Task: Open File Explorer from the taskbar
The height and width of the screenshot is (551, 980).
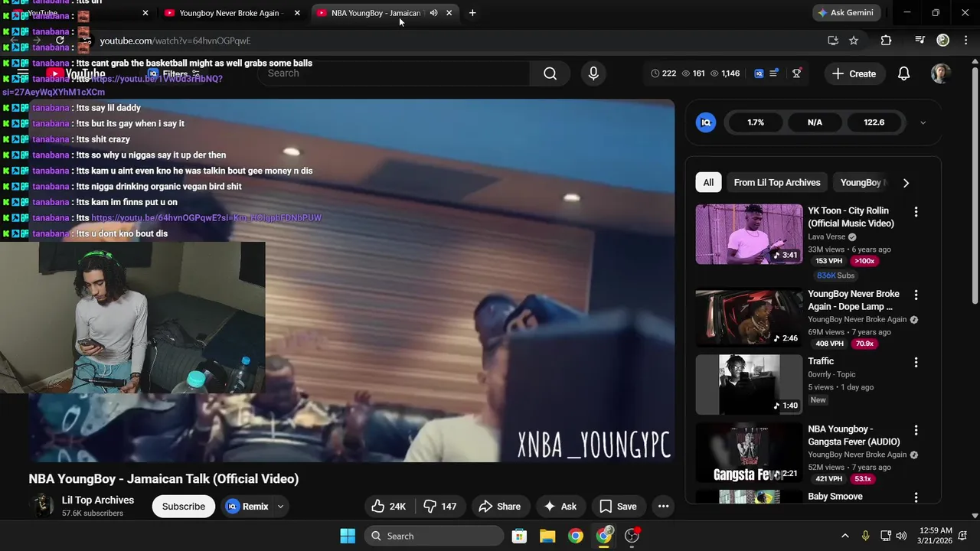Action: pos(547,536)
